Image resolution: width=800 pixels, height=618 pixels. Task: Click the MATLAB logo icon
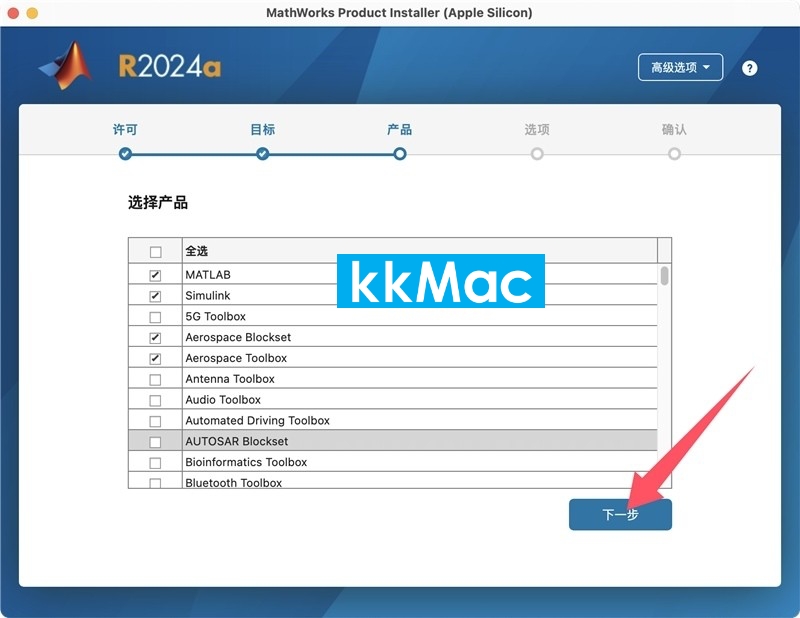[x=66, y=66]
